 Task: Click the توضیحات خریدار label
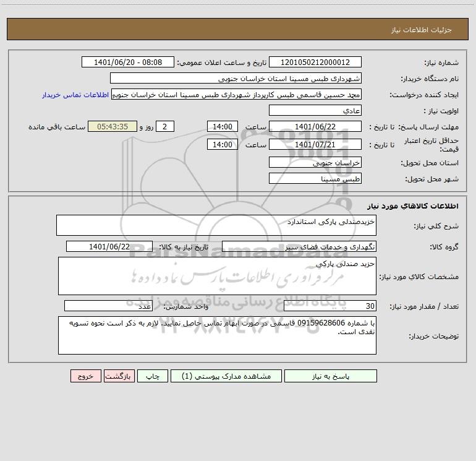[x=434, y=336]
